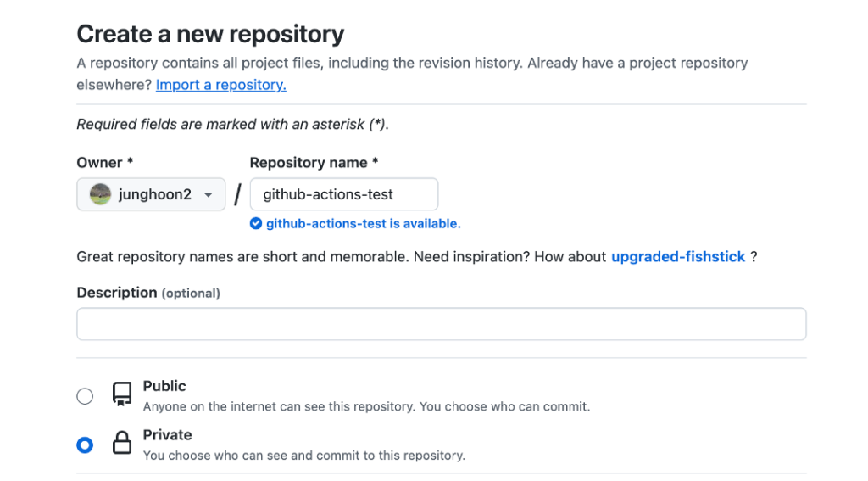Click the Public repository book icon

click(x=122, y=394)
